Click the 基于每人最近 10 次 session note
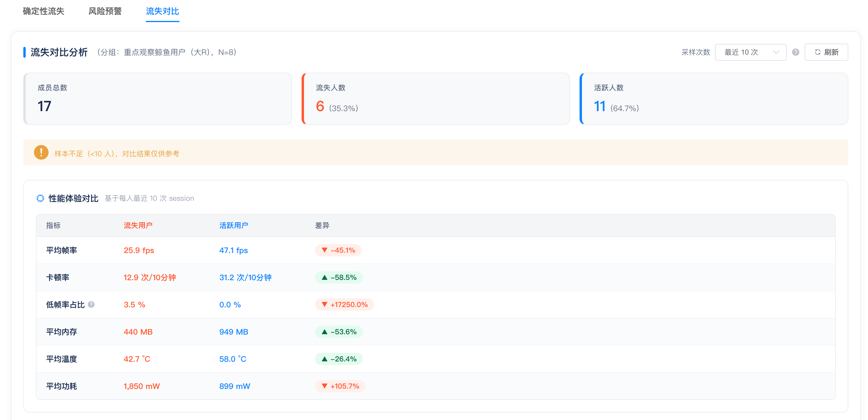Viewport: 868px width, 420px height. coord(149,198)
